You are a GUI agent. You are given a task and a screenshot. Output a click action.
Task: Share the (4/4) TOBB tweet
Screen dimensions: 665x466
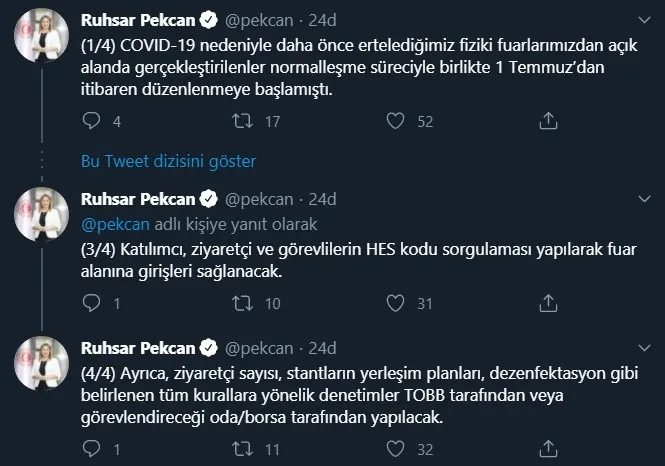(547, 449)
